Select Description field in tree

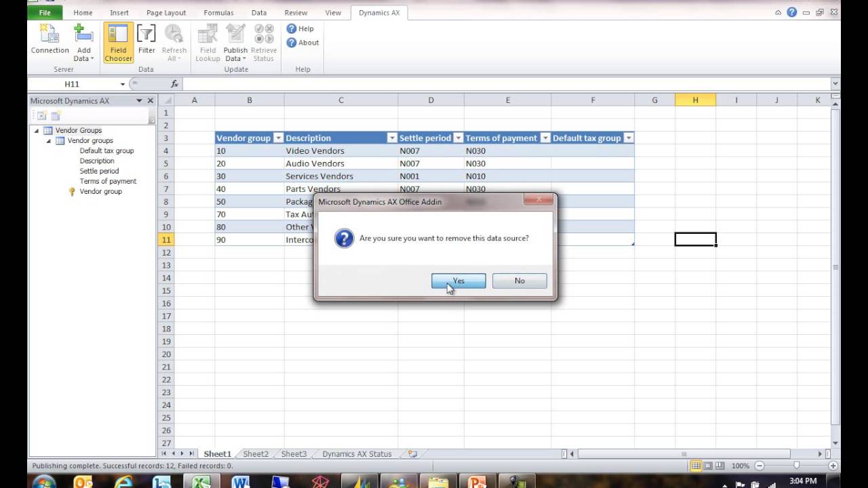pos(97,161)
